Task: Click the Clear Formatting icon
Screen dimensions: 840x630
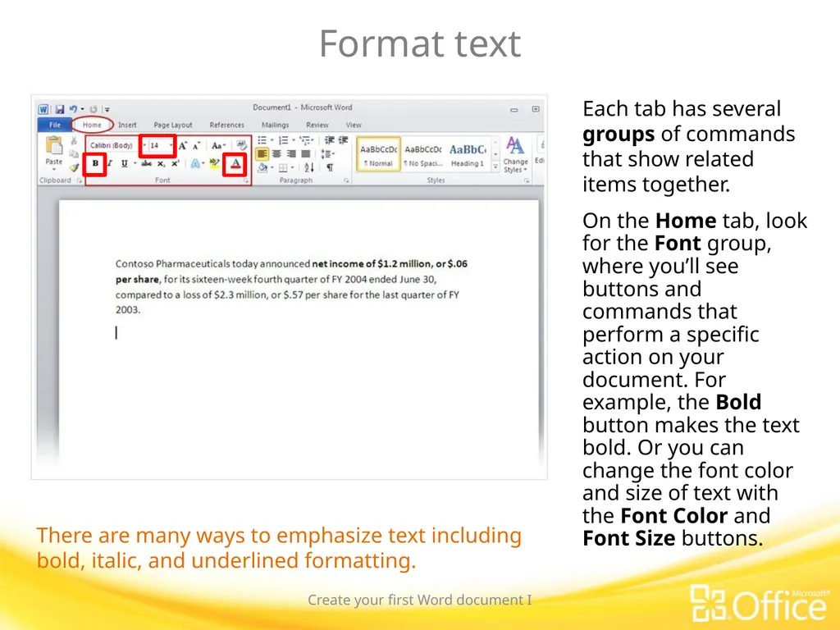Action: point(242,145)
